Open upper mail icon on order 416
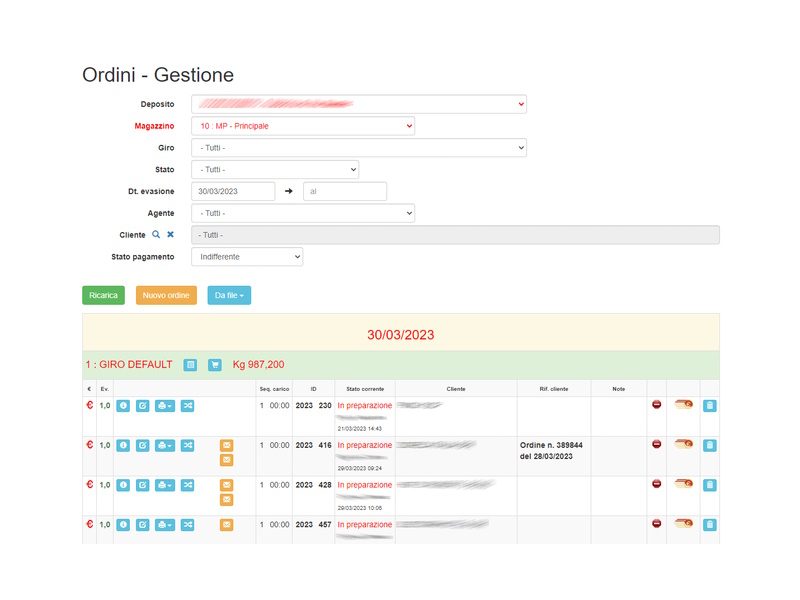 (227, 445)
